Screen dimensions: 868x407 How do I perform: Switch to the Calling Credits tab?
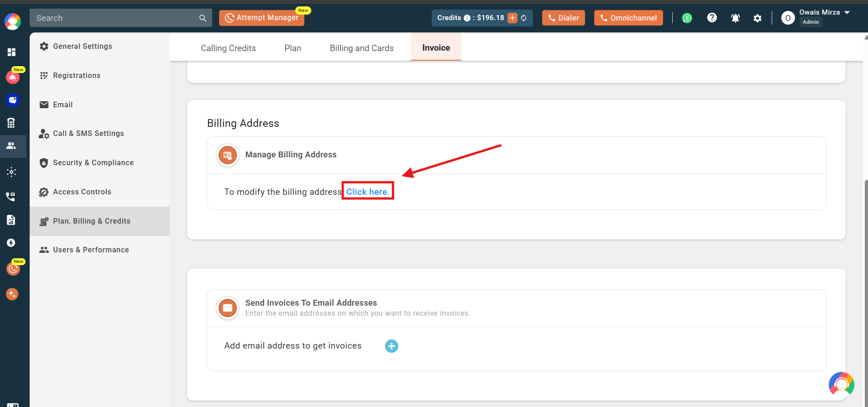pos(228,48)
